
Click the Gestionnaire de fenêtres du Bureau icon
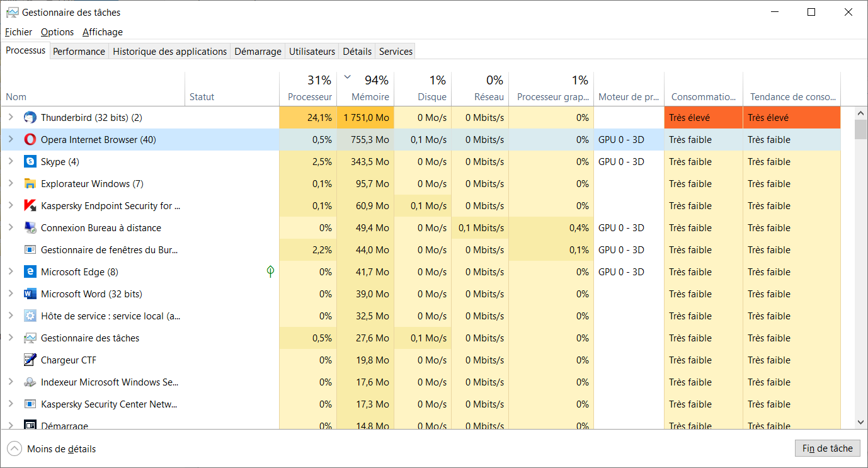(30, 250)
